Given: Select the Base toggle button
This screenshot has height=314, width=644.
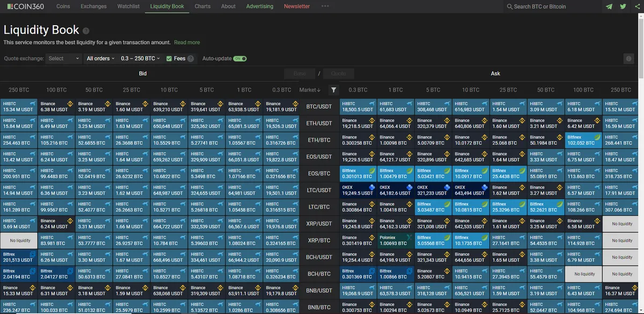Looking at the screenshot, I should (x=299, y=74).
